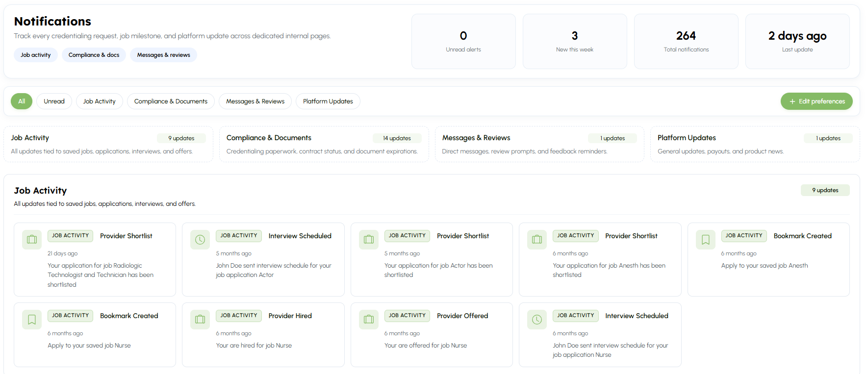This screenshot has height=374, width=868.
Task: Click clock icon on Nurse interview card
Action: pyautogui.click(x=537, y=320)
